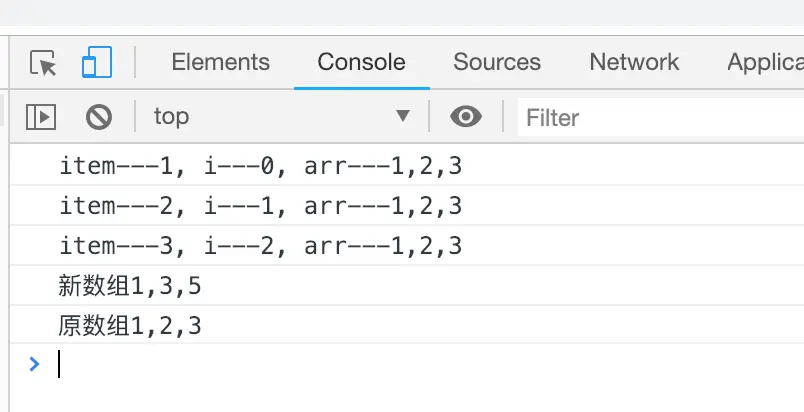Activate the inspect element picker icon
The height and width of the screenshot is (412, 804).
click(x=44, y=63)
